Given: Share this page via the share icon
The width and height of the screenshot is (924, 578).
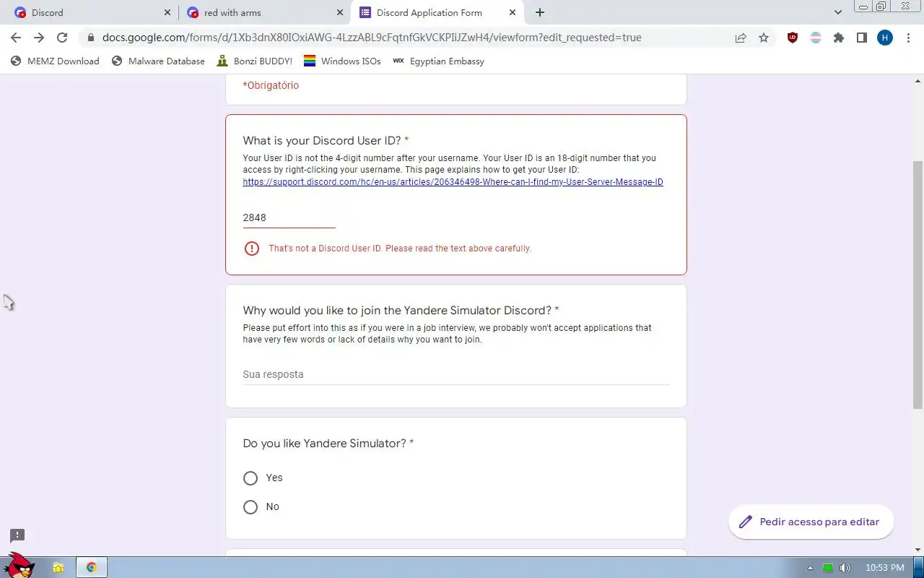Looking at the screenshot, I should coord(741,38).
